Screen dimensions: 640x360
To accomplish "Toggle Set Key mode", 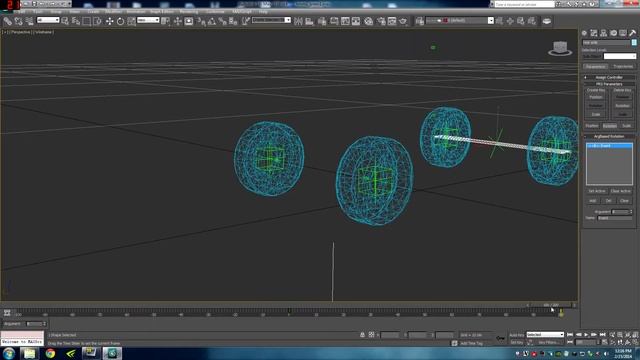I will (x=516, y=342).
